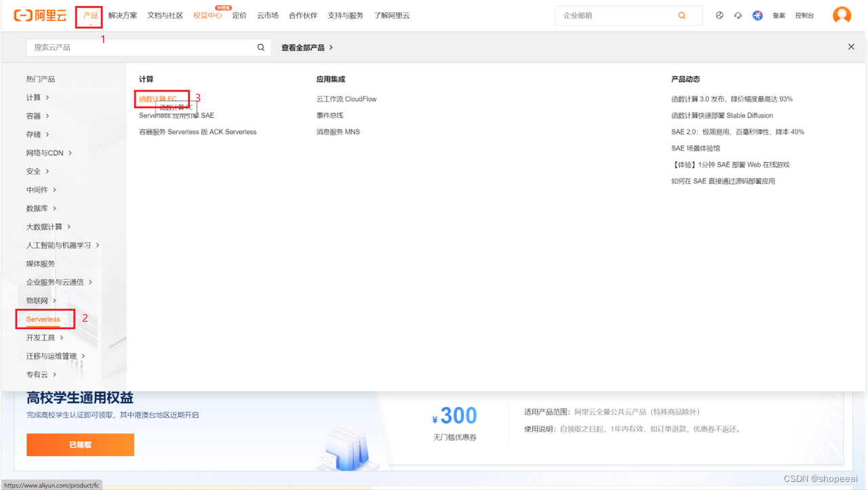Expand the 网络与CDN category
The width and height of the screenshot is (868, 490).
tap(49, 153)
